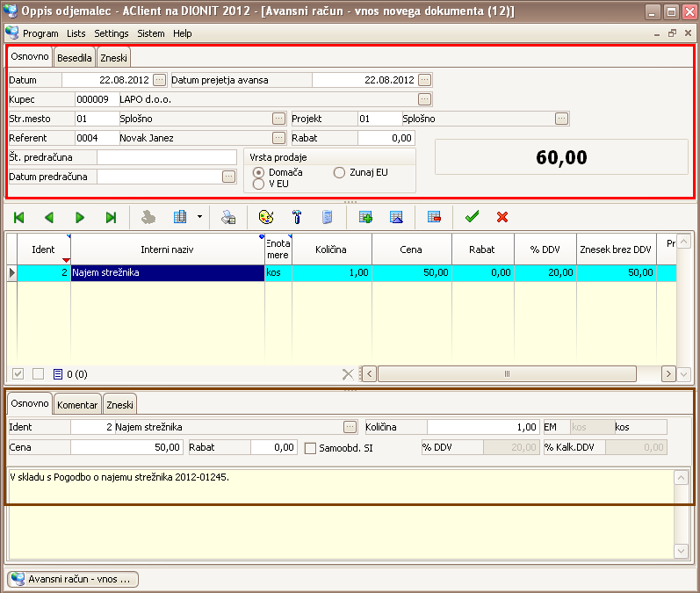Open date picker for Datum field
The width and height of the screenshot is (700, 593).
coord(159,80)
